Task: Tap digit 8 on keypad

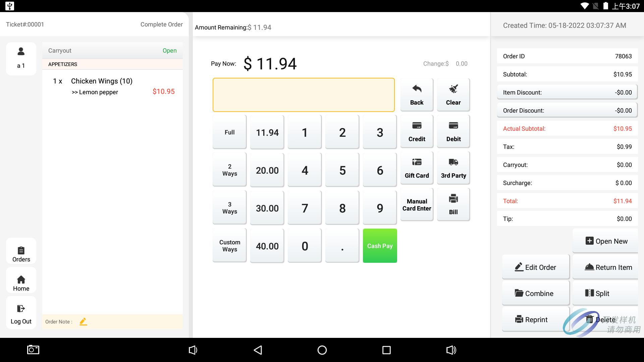Action: click(x=342, y=208)
